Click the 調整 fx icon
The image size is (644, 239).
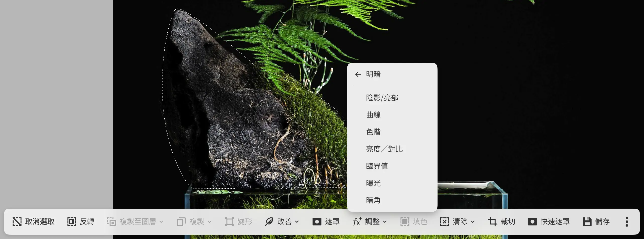(357, 222)
